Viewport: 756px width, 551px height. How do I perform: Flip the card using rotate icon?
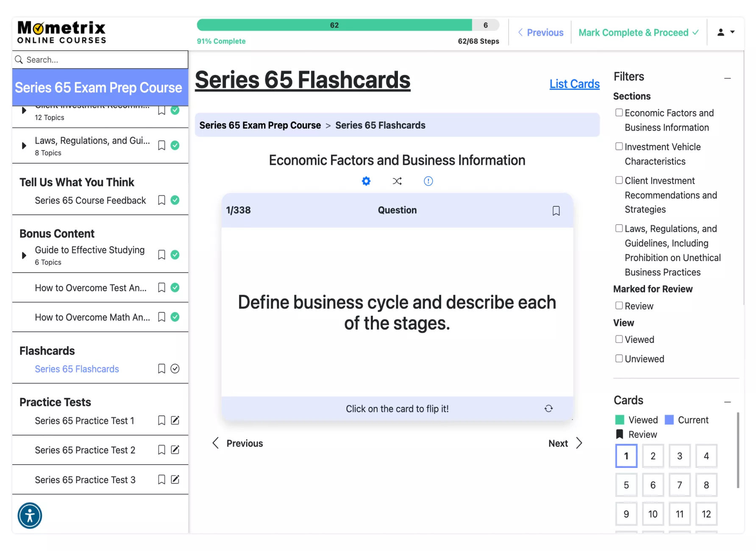(x=548, y=409)
